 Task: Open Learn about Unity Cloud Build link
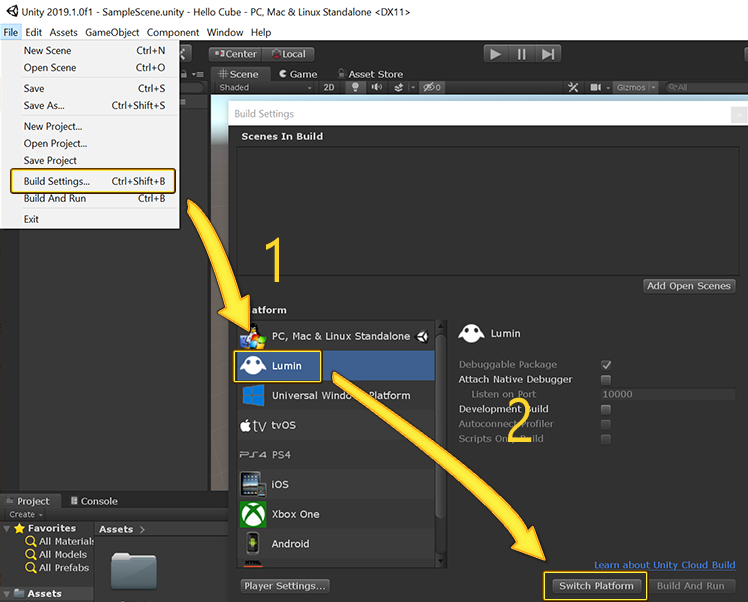(665, 565)
